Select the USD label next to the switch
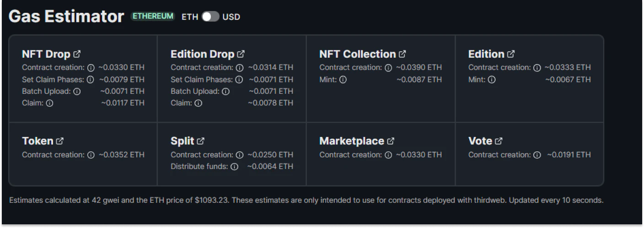This screenshot has height=228, width=644. (x=231, y=17)
